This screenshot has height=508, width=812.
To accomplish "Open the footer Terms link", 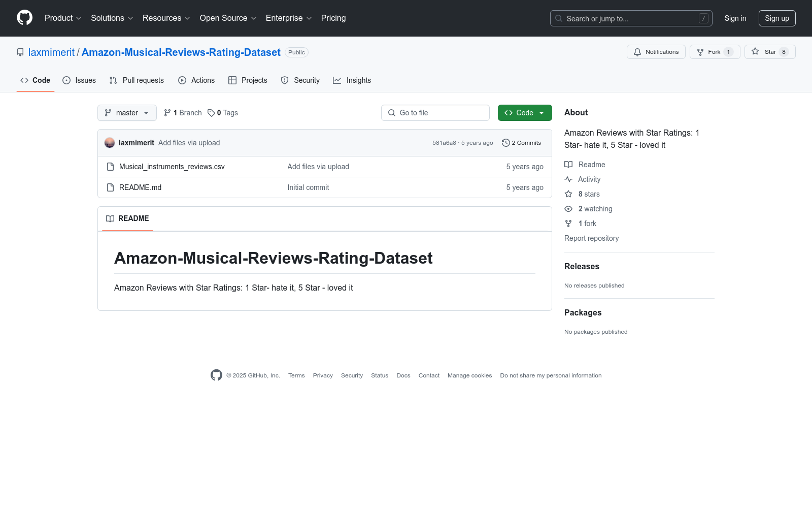I will point(296,375).
